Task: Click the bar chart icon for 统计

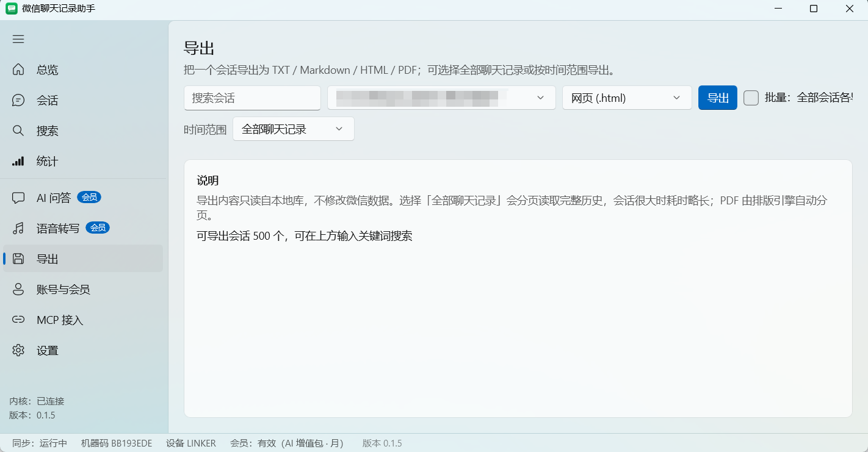Action: tap(18, 161)
